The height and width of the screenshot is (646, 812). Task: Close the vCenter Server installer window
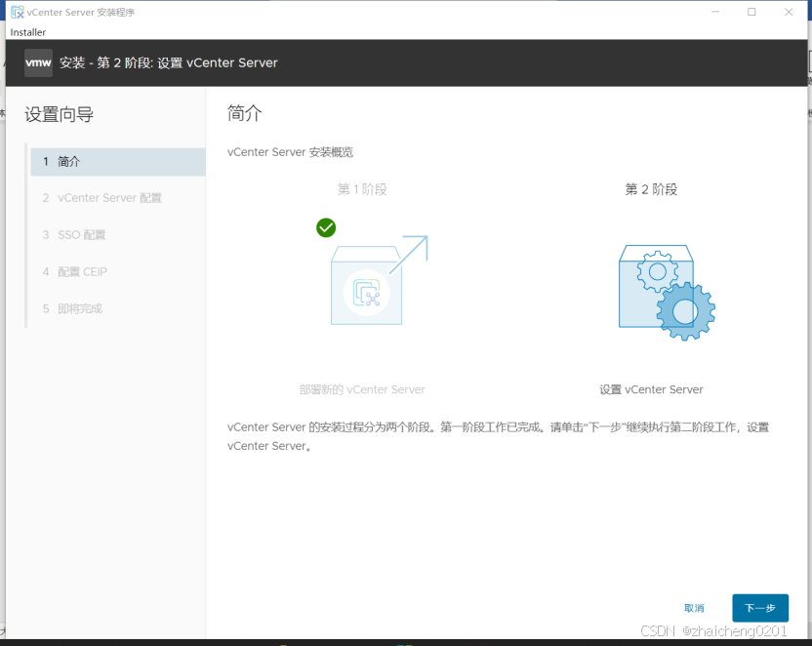coord(789,12)
